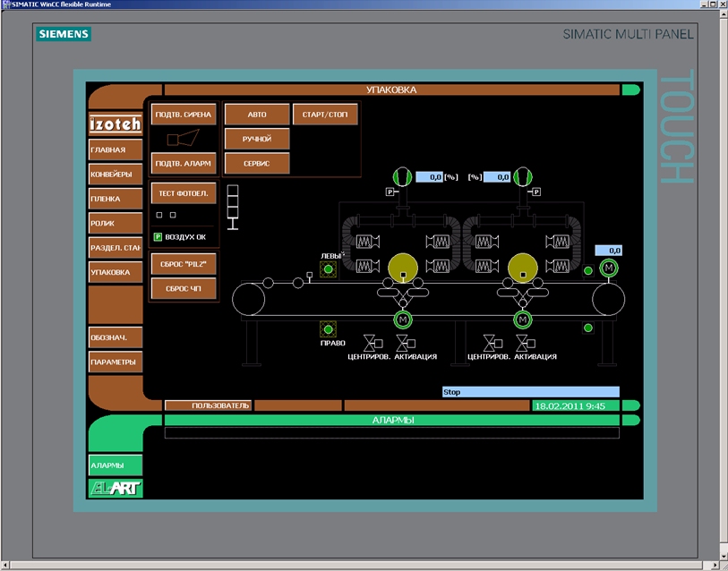Open the ПАРАМЕТРЫ page
Image resolution: width=728 pixels, height=571 pixels.
pos(116,362)
